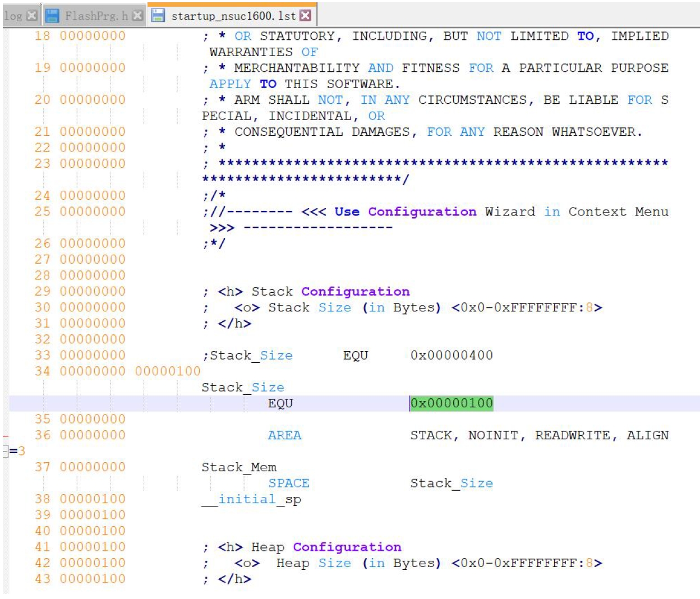700x599 pixels.
Task: Click the __initial_sp label
Action: (x=251, y=499)
